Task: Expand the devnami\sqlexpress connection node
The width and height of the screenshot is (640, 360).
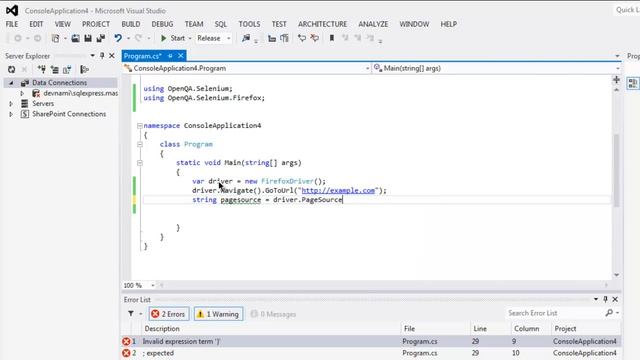Action: [22, 93]
